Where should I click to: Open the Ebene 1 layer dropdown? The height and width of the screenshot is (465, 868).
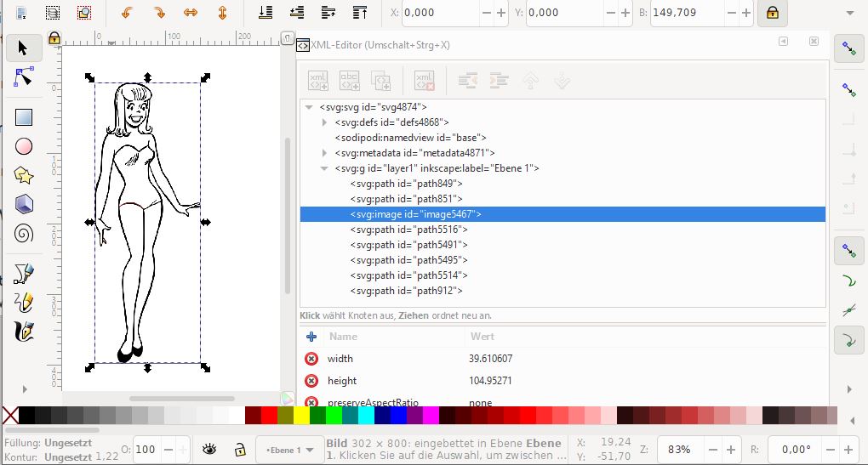[x=289, y=449]
